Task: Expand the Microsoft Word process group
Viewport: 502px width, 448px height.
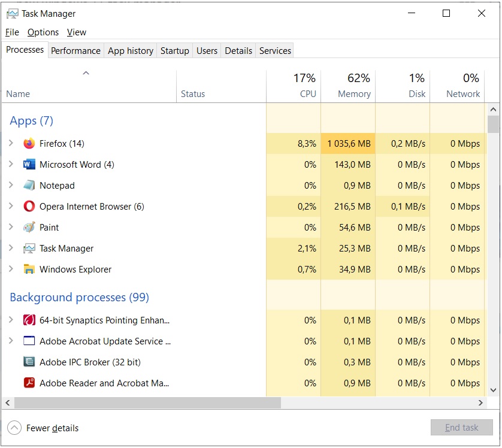Action: click(11, 164)
